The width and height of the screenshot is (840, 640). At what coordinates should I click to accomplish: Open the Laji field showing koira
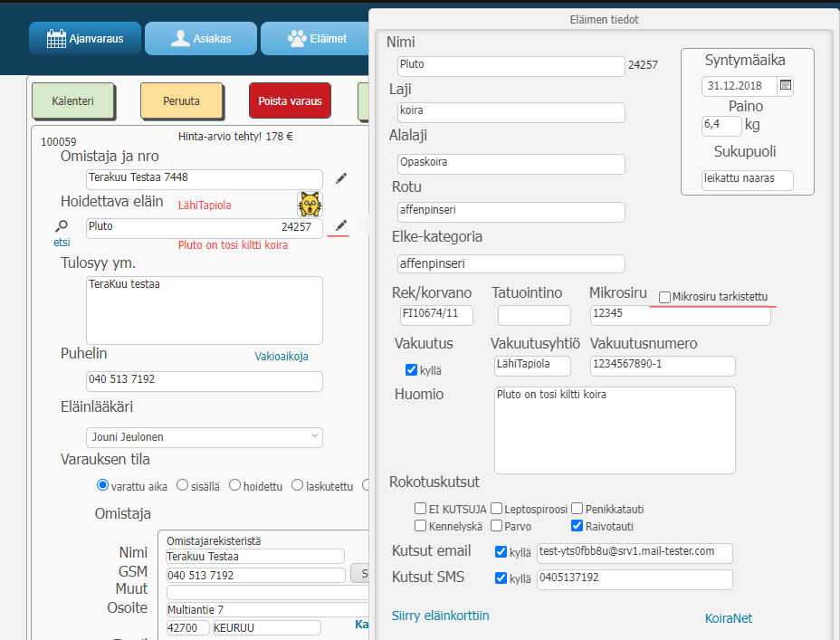pos(511,112)
